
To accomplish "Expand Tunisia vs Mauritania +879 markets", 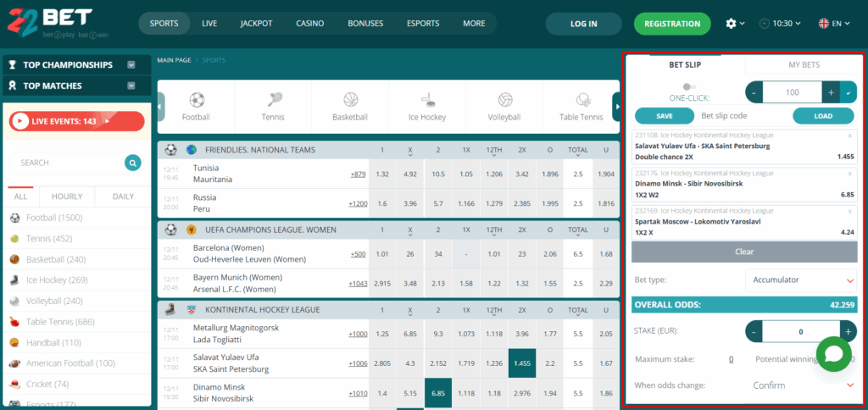I will click(359, 174).
